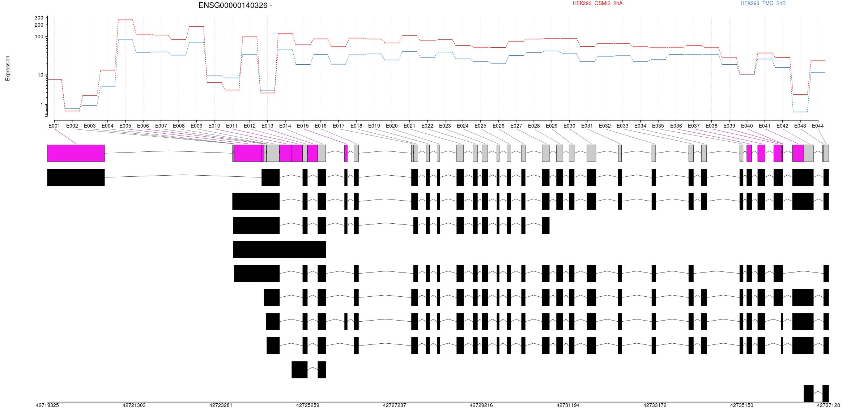Click exon label E018
This screenshot has height=412, width=868.
coord(356,126)
